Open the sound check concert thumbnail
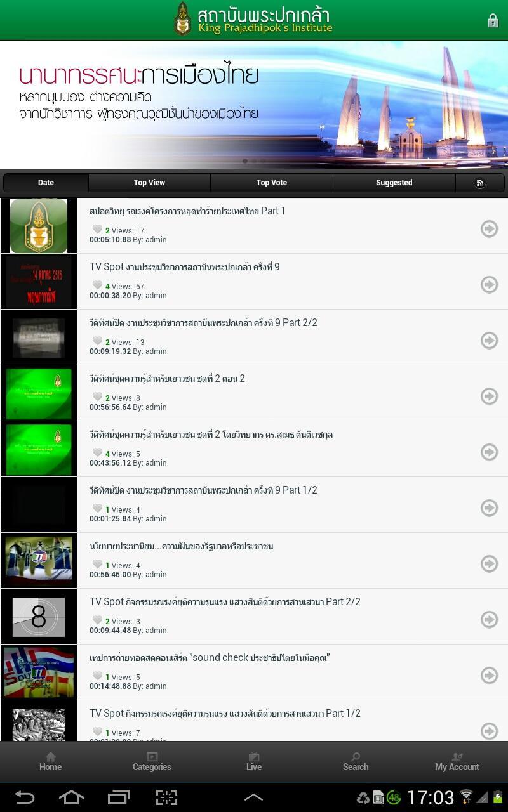 click(39, 672)
